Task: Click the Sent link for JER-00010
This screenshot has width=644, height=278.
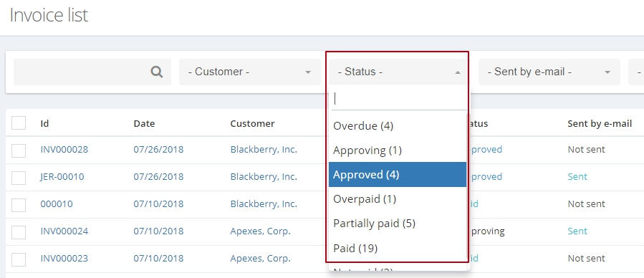Action: pos(577,176)
